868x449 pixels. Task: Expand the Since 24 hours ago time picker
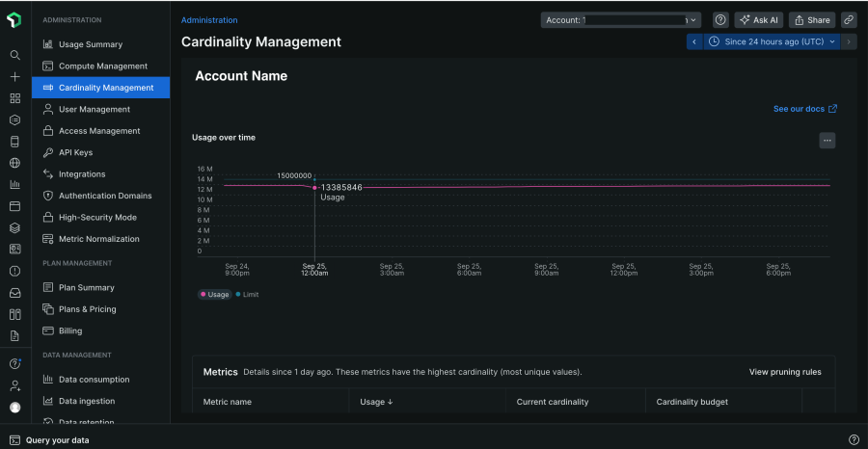773,41
